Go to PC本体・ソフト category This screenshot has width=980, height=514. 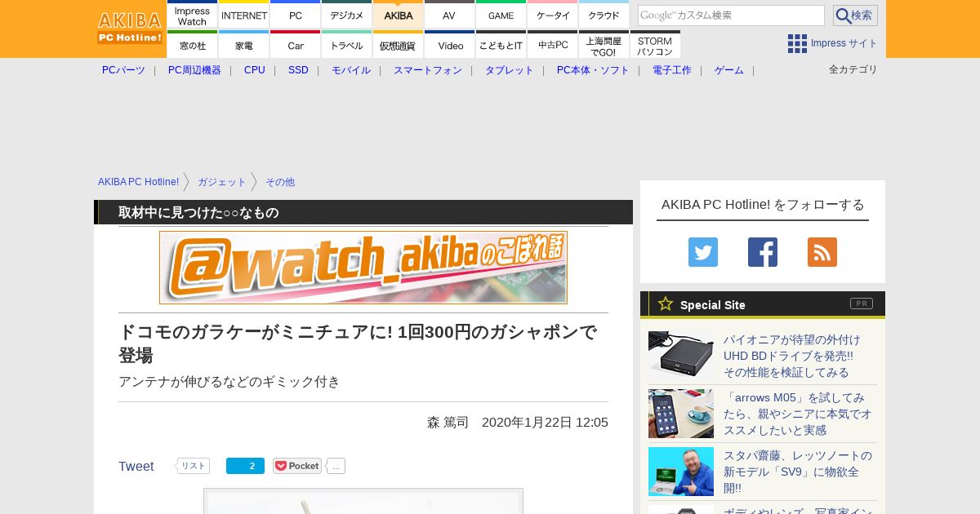point(593,70)
